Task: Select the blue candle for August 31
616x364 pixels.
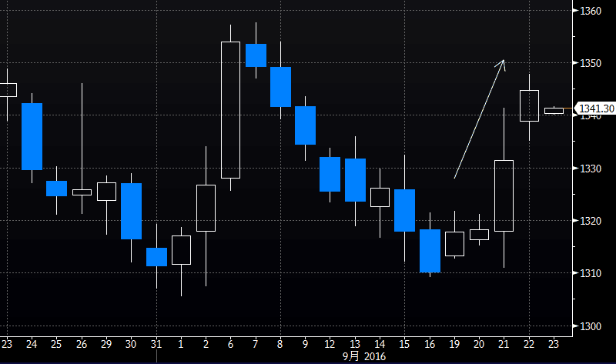Action: pyautogui.click(x=156, y=257)
